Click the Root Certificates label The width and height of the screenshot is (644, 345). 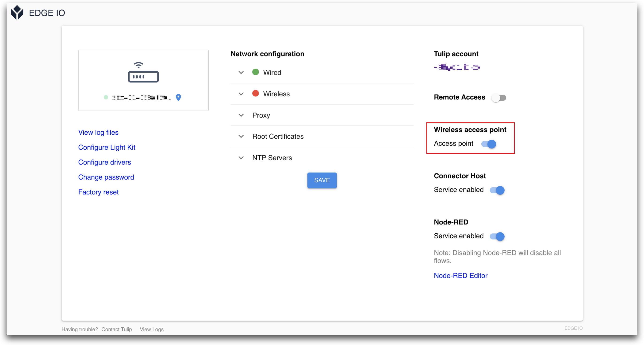278,137
